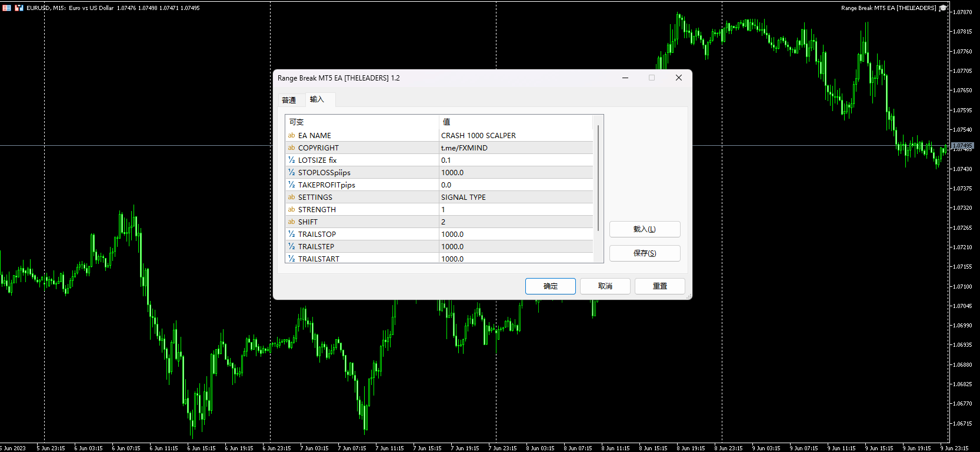
Task: Click the TAKEPROFITpips numeric type icon
Action: (291, 185)
